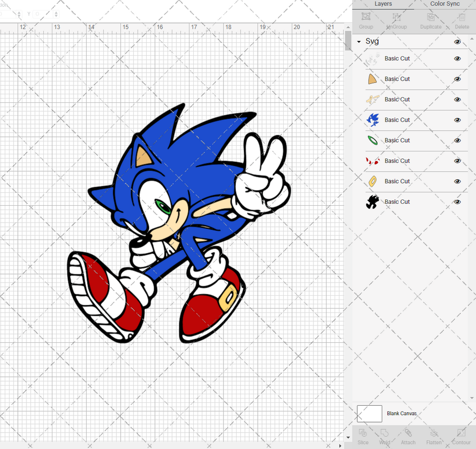Click the canvas scrollbar down arrow

[x=348, y=437]
